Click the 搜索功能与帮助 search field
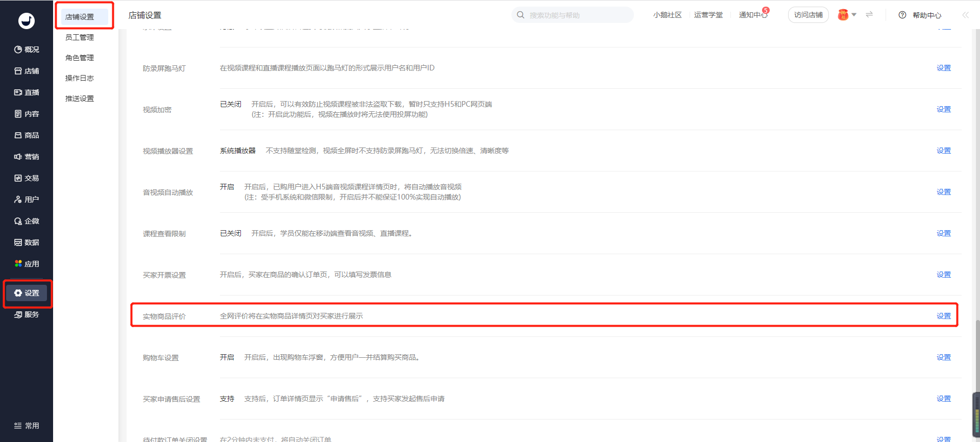The height and width of the screenshot is (442, 980). (573, 15)
